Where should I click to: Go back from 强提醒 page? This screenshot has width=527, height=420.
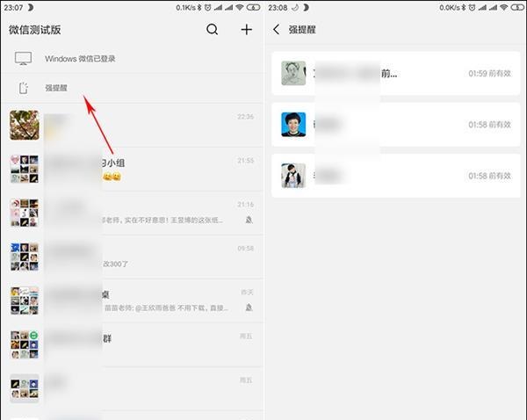[x=276, y=30]
